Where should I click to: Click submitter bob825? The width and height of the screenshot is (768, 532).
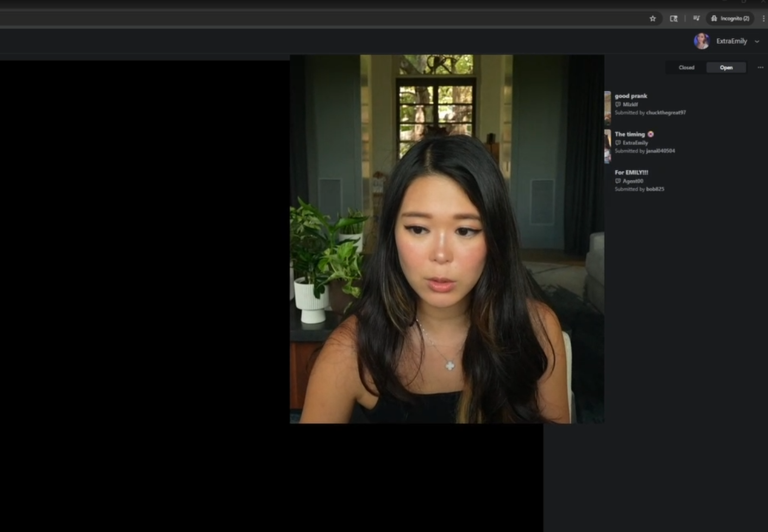(655, 189)
